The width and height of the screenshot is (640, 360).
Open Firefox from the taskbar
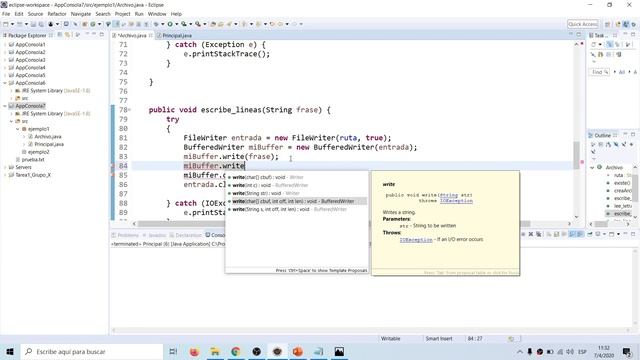point(194,351)
